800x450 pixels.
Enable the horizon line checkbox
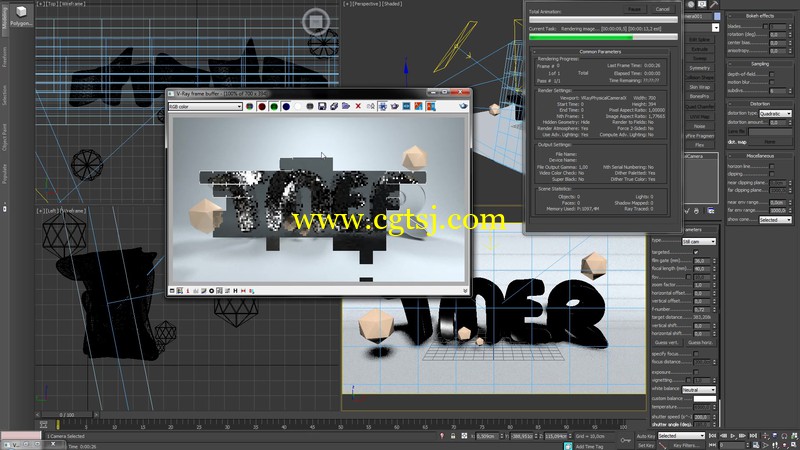(x=771, y=166)
